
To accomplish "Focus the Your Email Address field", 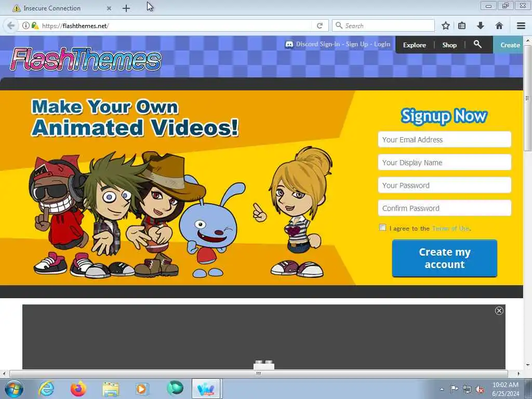I will (445, 139).
